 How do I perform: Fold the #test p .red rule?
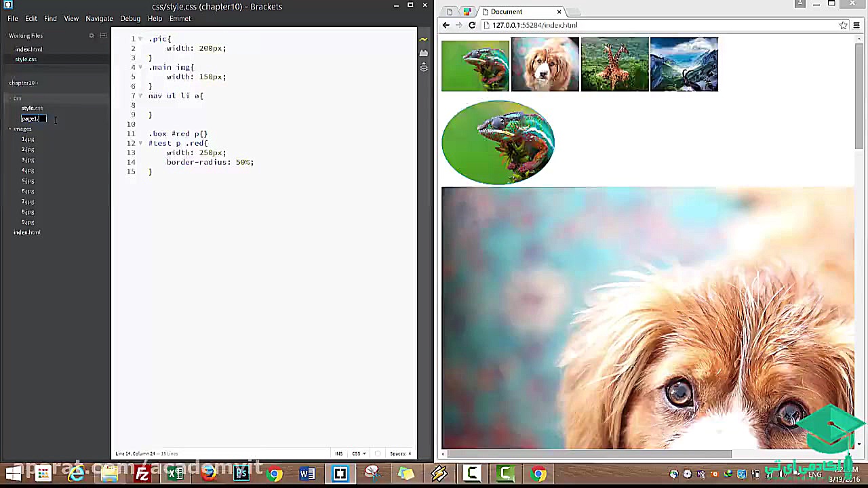point(140,143)
